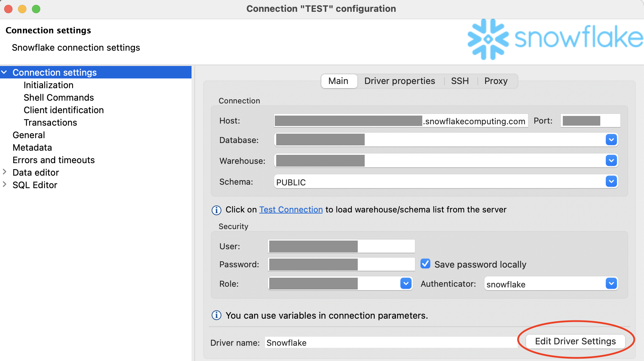Switch to the Driver properties tab
Image resolution: width=644 pixels, height=361 pixels.
point(399,81)
